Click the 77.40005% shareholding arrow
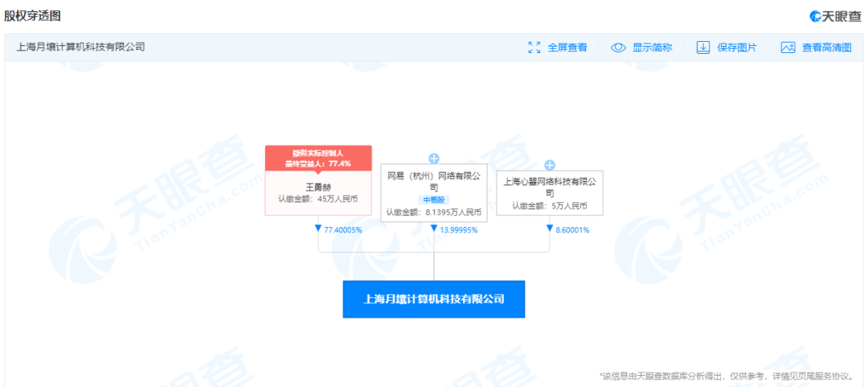Screen dimensions: 868x387 pos(319,229)
